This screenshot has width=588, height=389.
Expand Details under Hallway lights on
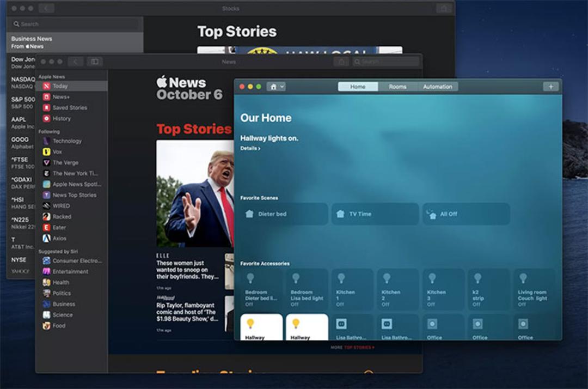coord(250,149)
